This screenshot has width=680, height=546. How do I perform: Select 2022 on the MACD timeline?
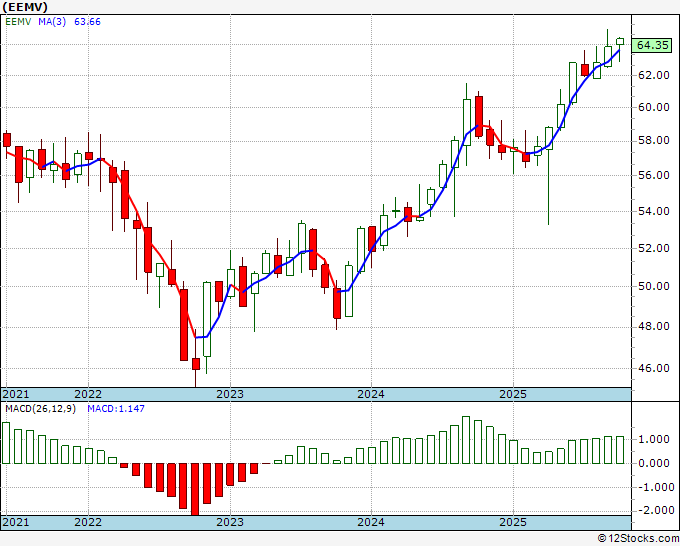pos(88,522)
